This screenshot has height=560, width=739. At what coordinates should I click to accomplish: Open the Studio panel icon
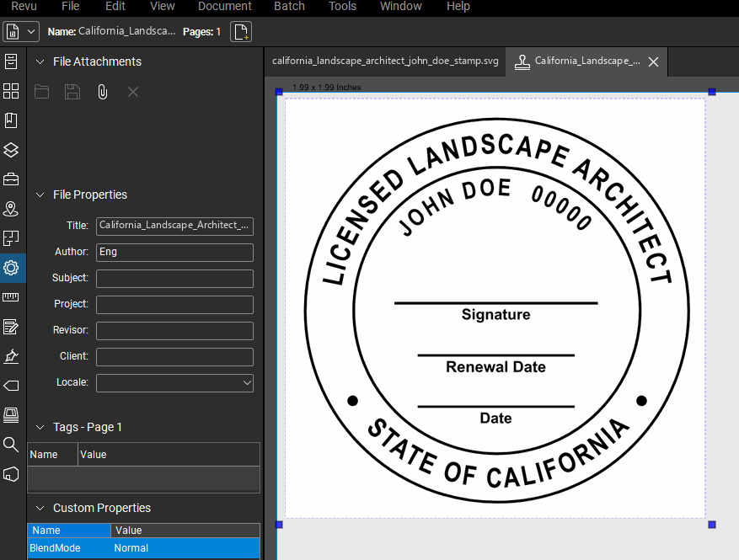[x=11, y=415]
